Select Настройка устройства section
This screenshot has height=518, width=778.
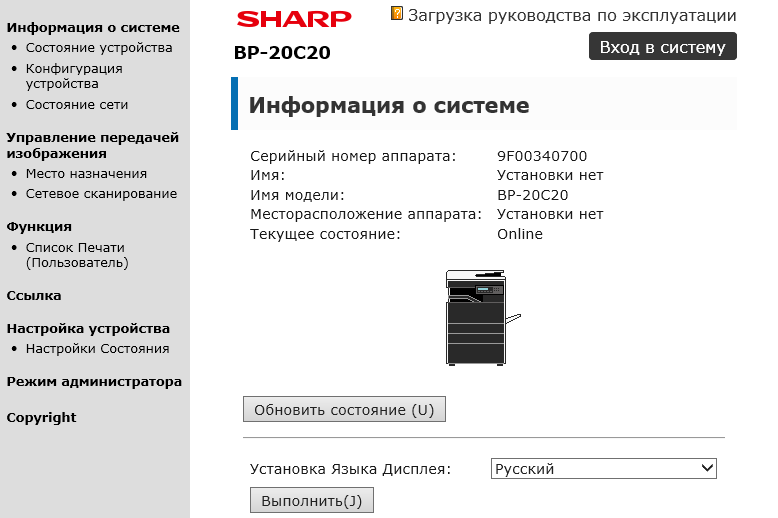(88, 328)
